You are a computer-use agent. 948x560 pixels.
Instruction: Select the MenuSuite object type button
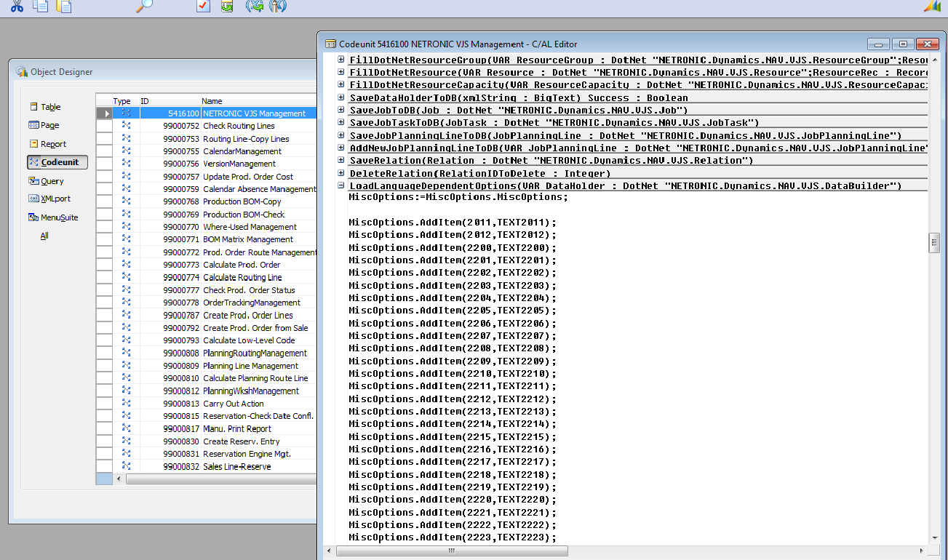point(53,217)
